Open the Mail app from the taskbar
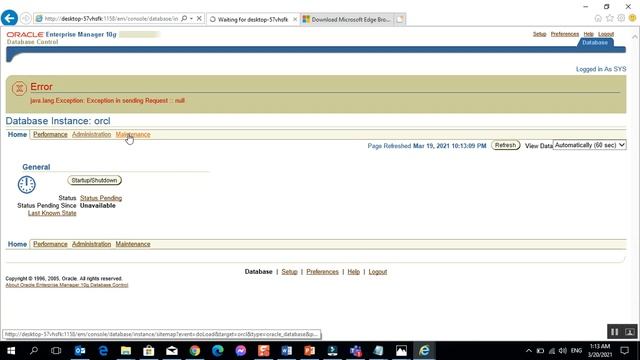 [172, 351]
